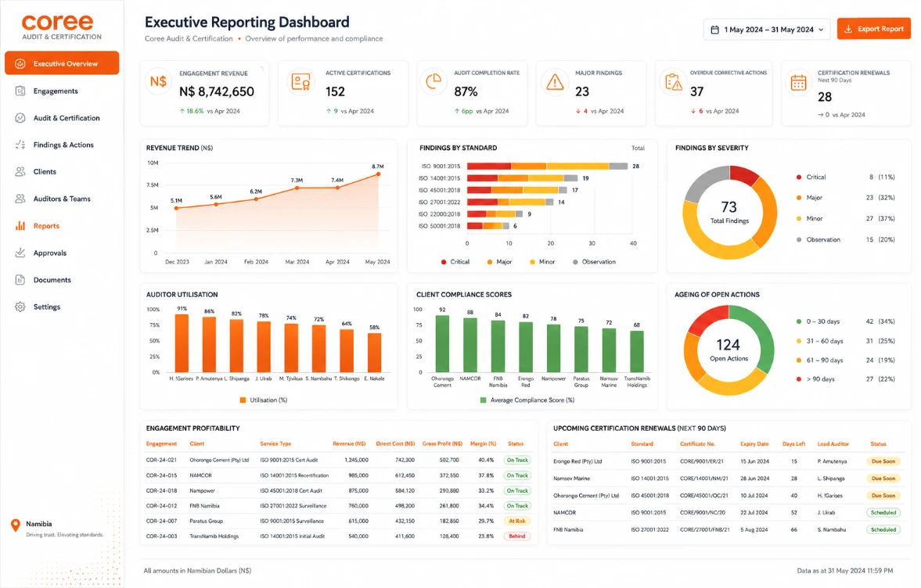
Task: Click the 73 Total Findings donut center
Action: [729, 212]
